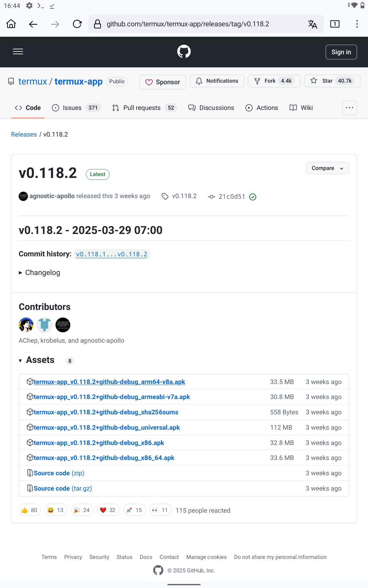The image size is (368, 588).
Task: Click the Sign in button
Action: click(341, 52)
